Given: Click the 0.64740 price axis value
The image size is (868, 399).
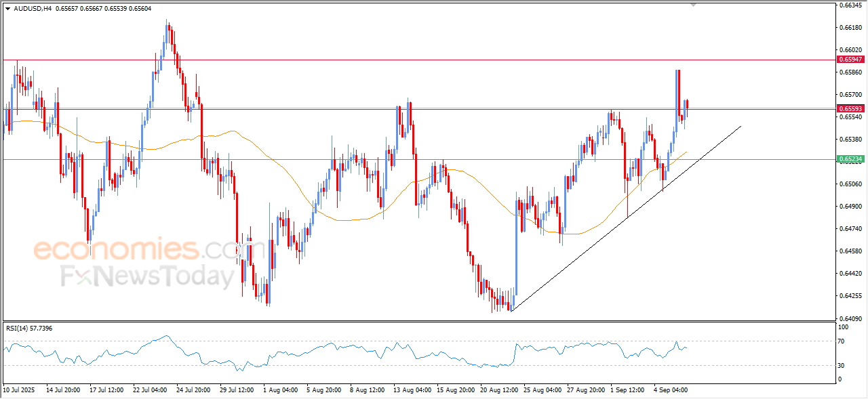Looking at the screenshot, I should pyautogui.click(x=850, y=229).
